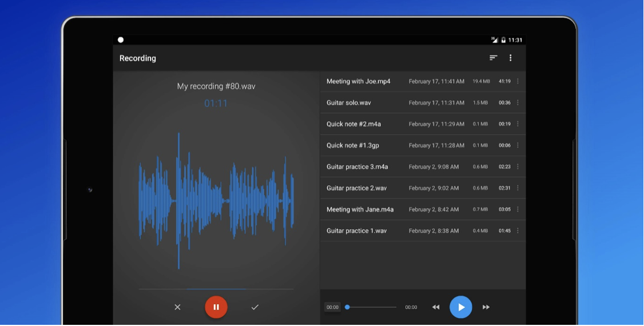Click the My recording #80.wav title
The image size is (644, 326).
216,86
